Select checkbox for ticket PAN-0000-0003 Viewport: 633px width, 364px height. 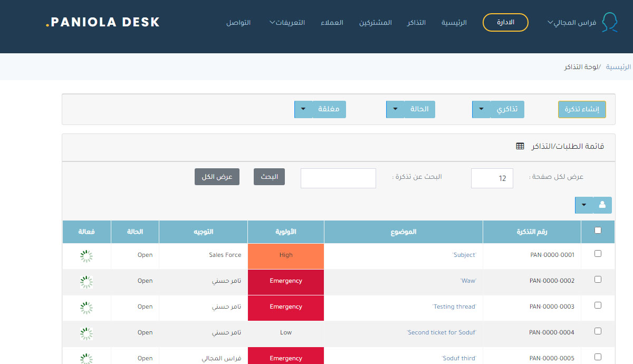(x=598, y=305)
